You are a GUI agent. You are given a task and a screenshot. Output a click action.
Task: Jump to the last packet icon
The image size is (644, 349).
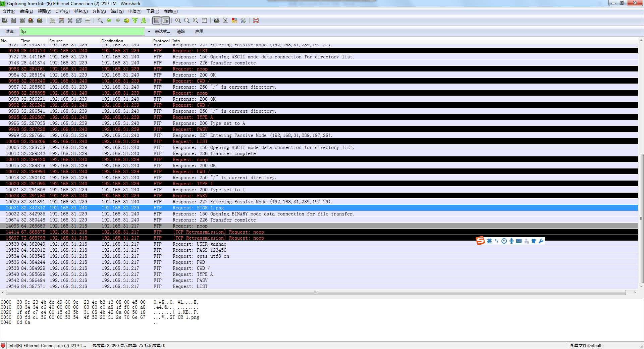coord(144,20)
